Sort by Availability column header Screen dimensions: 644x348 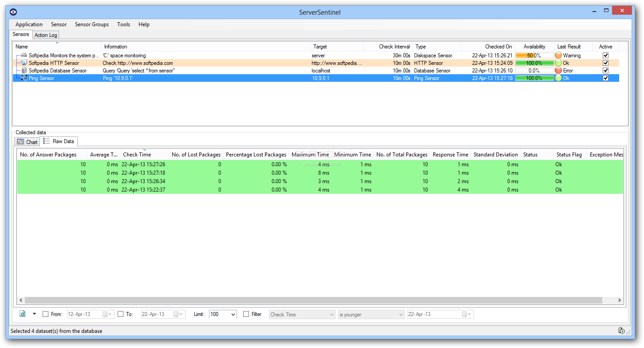tap(534, 47)
